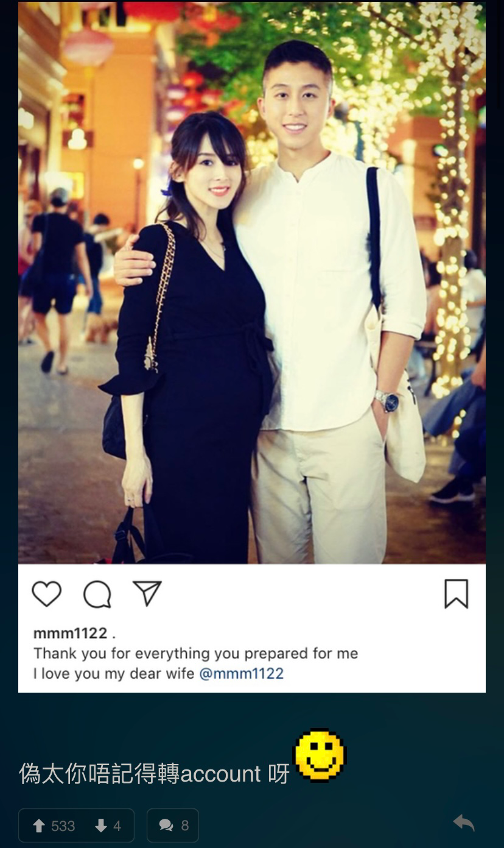Select the 'I love you my dear wife' text
This screenshot has width=504, height=848.
(x=114, y=673)
